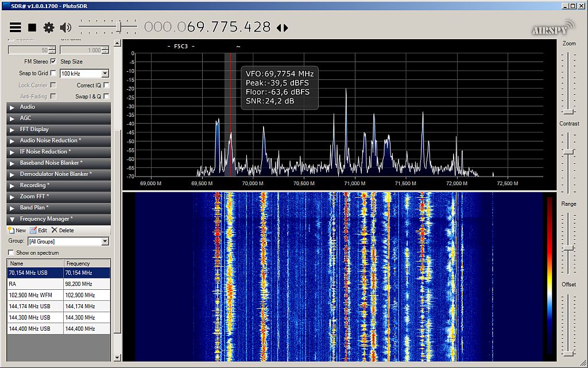This screenshot has height=368, width=588.
Task: Increase the squelch value with its spinner
Action: pyautogui.click(x=52, y=48)
